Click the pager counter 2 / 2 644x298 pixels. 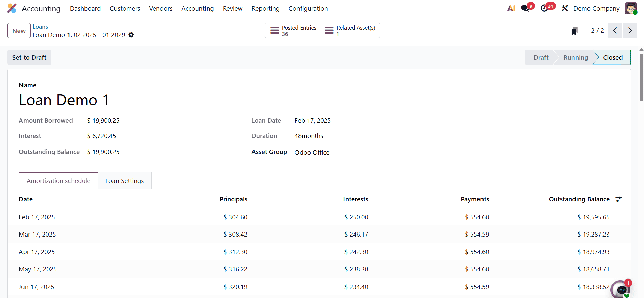[597, 30]
